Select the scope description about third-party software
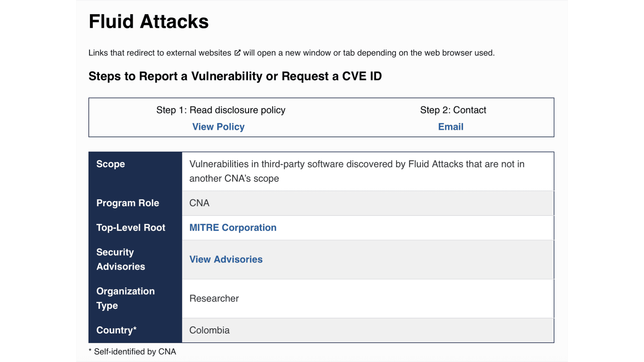Screen dimensions: 644x362 point(357,171)
